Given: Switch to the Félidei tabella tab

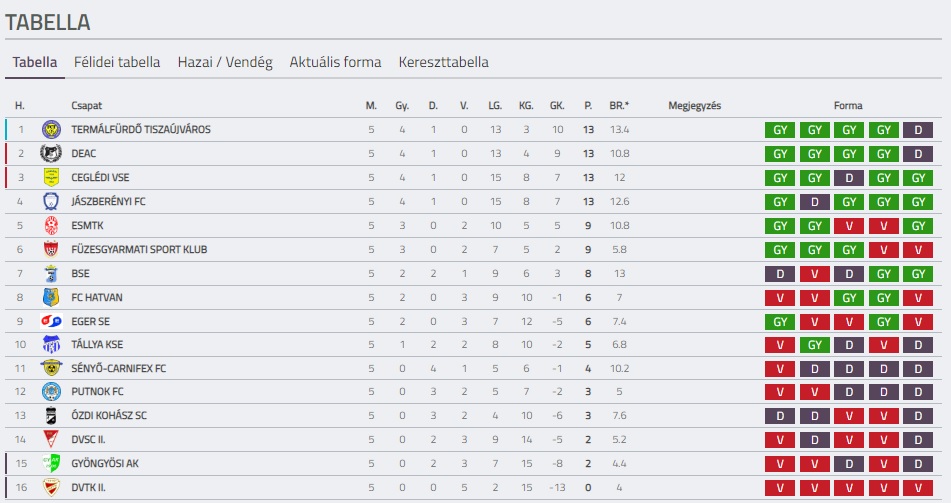Looking at the screenshot, I should (x=117, y=62).
